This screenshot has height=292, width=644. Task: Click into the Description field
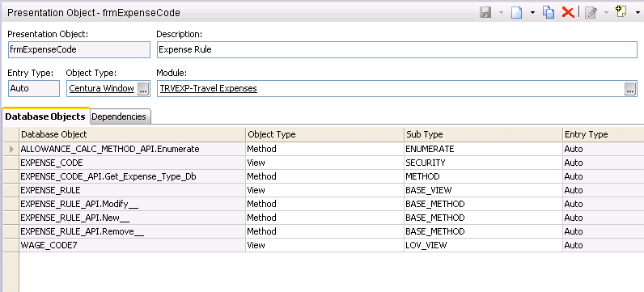pos(396,49)
